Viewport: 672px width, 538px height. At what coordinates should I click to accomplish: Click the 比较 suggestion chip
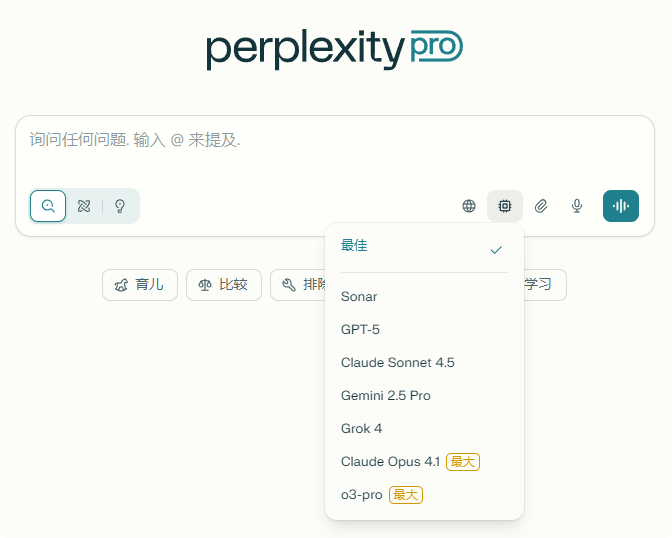(x=224, y=285)
